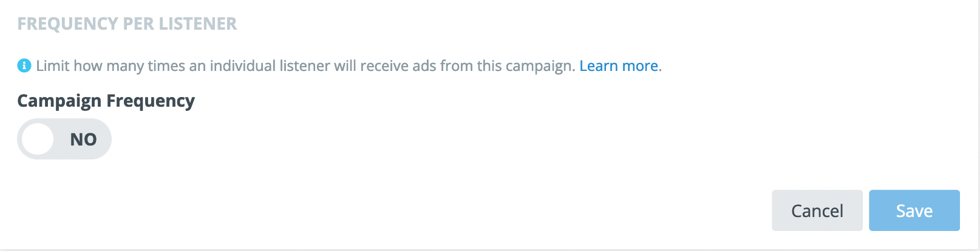Click Learn more about listener frequency
Screen dimensions: 980x251
click(619, 65)
